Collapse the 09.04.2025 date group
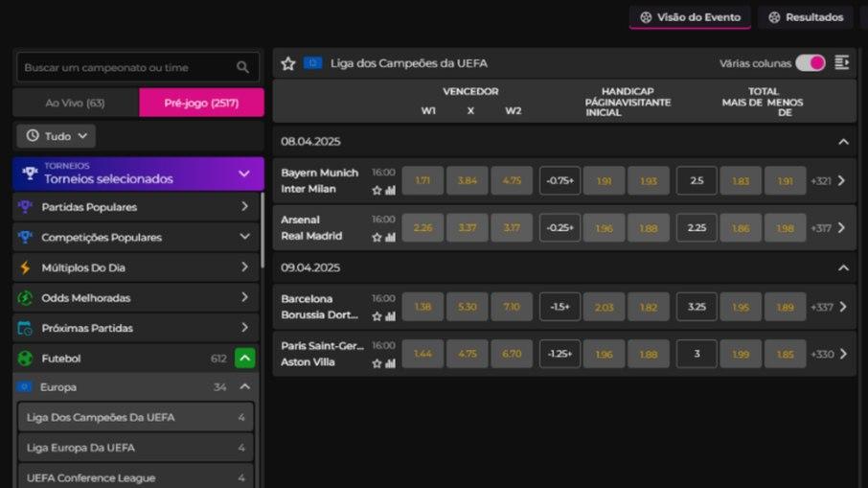Screen dimensions: 868x488 coord(843,268)
